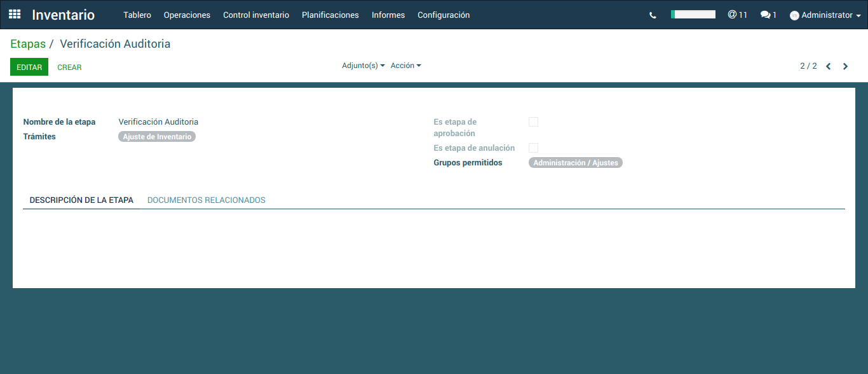Image resolution: width=868 pixels, height=374 pixels.
Task: Switch to Documentos Relacionados tab
Action: click(x=206, y=200)
